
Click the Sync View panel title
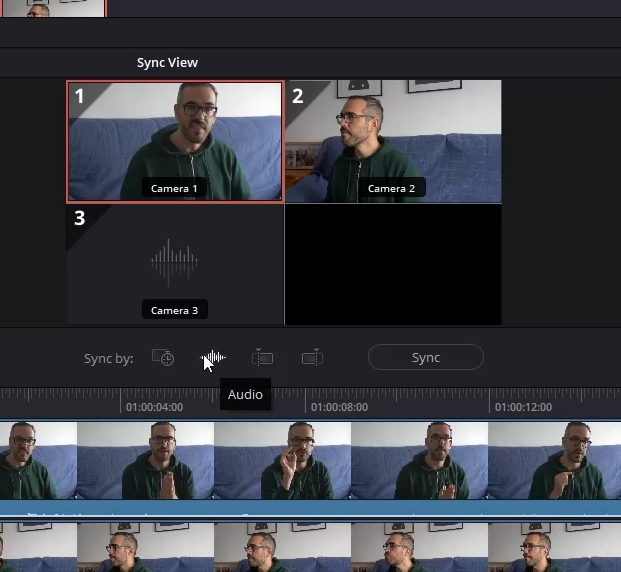(167, 62)
